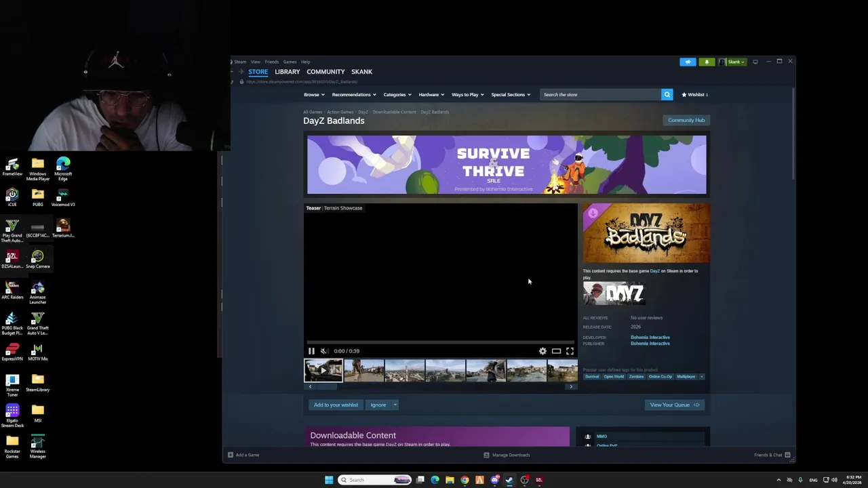The width and height of the screenshot is (868, 488).
Task: Open video player settings gear
Action: point(542,351)
